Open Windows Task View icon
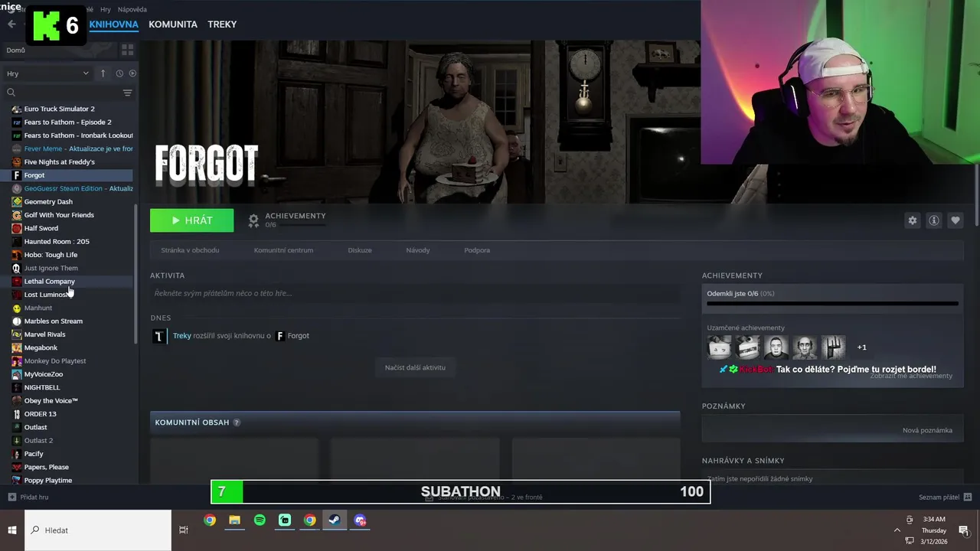This screenshot has width=980, height=551. [183, 530]
